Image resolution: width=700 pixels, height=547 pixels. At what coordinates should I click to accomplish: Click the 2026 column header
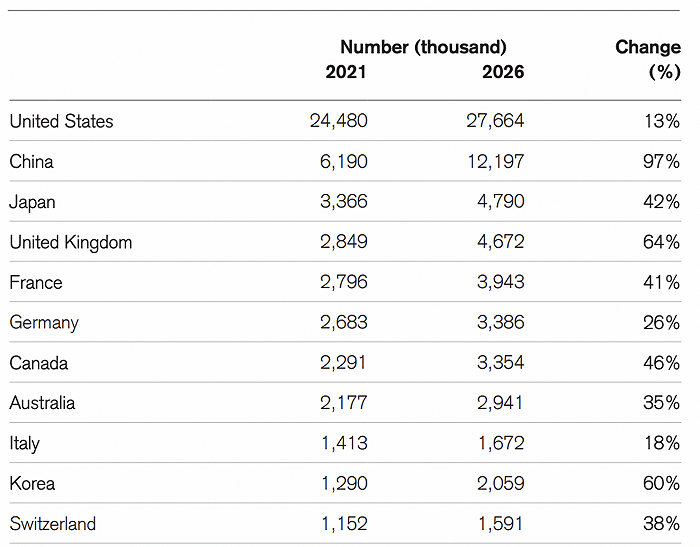point(502,72)
